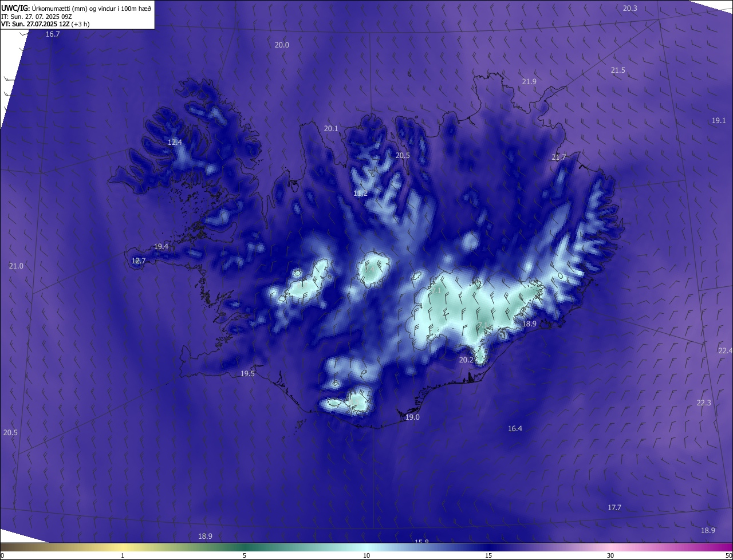Click the '1' tick on the color scale
The height and width of the screenshot is (560, 733).
123,556
